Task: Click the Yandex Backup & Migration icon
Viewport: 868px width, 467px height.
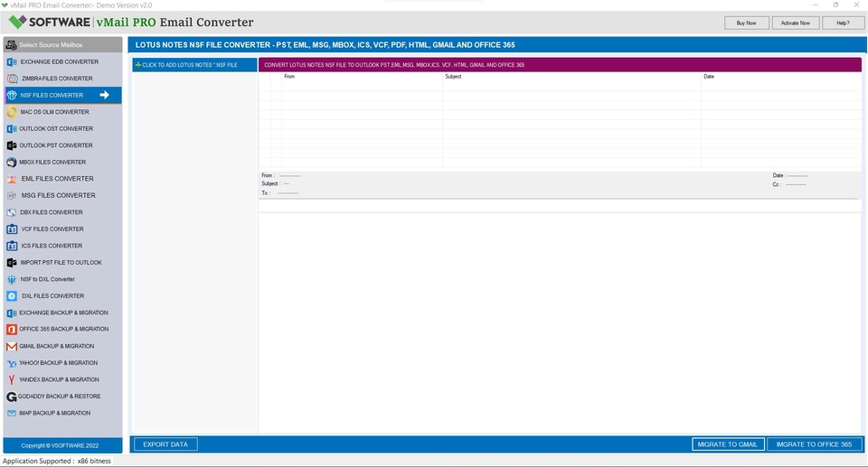Action: 12,379
